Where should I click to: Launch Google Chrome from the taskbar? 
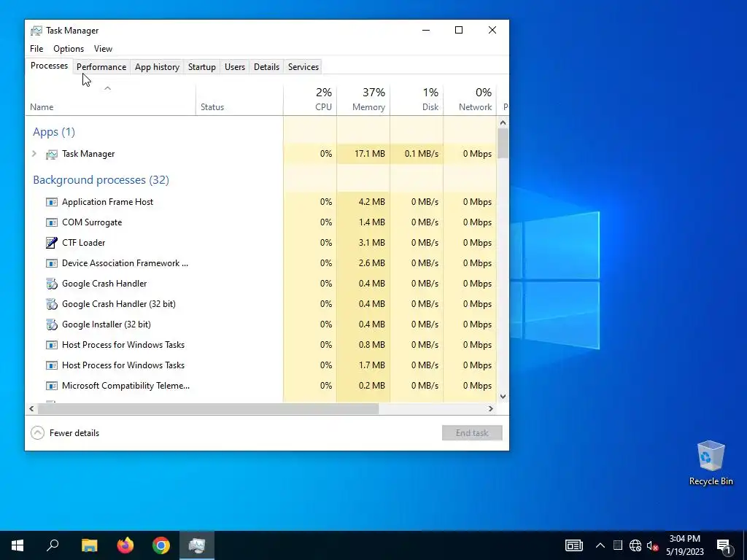pos(161,545)
